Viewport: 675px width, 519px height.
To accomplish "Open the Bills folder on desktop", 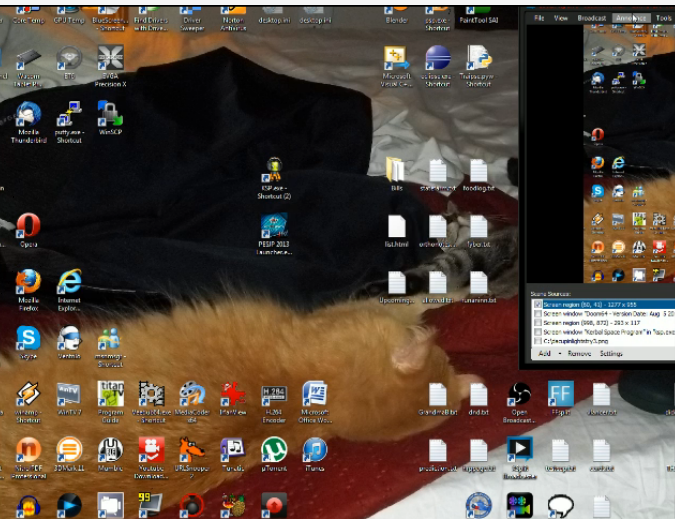I will (x=396, y=174).
